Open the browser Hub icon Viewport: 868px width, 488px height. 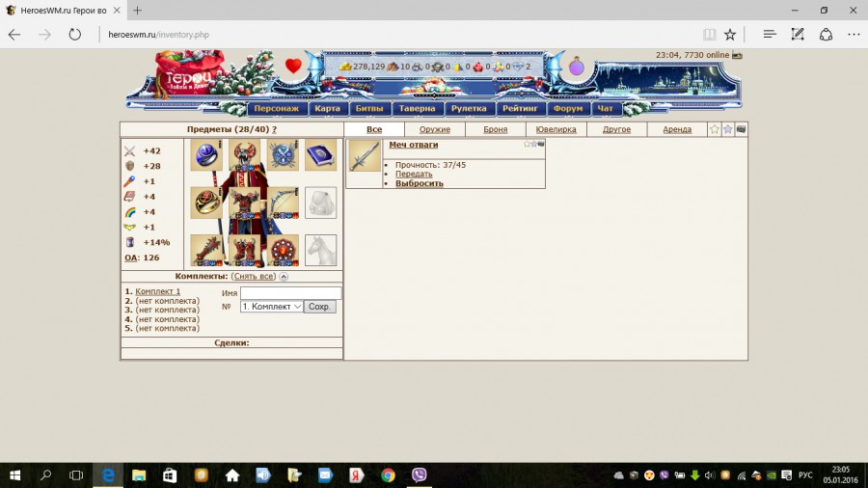770,35
